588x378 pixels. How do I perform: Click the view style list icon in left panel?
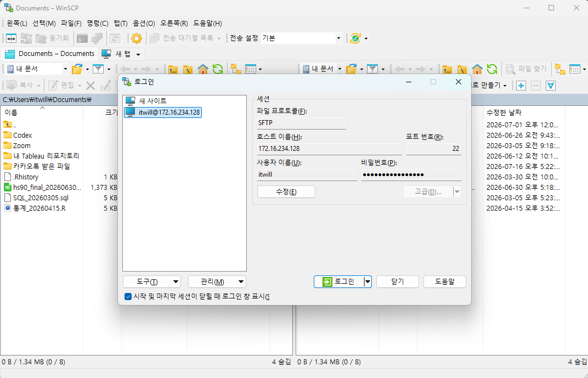coord(250,69)
